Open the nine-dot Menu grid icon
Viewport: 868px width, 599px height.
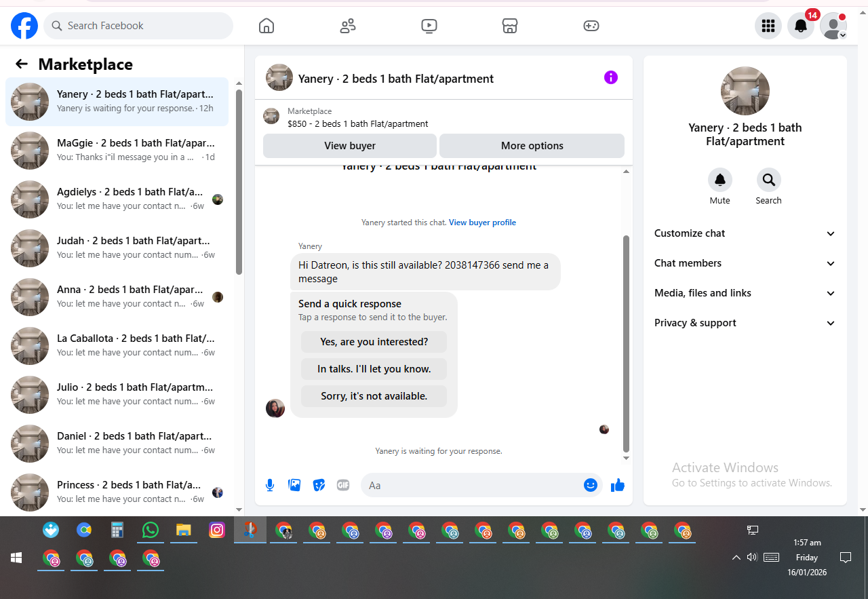point(768,26)
